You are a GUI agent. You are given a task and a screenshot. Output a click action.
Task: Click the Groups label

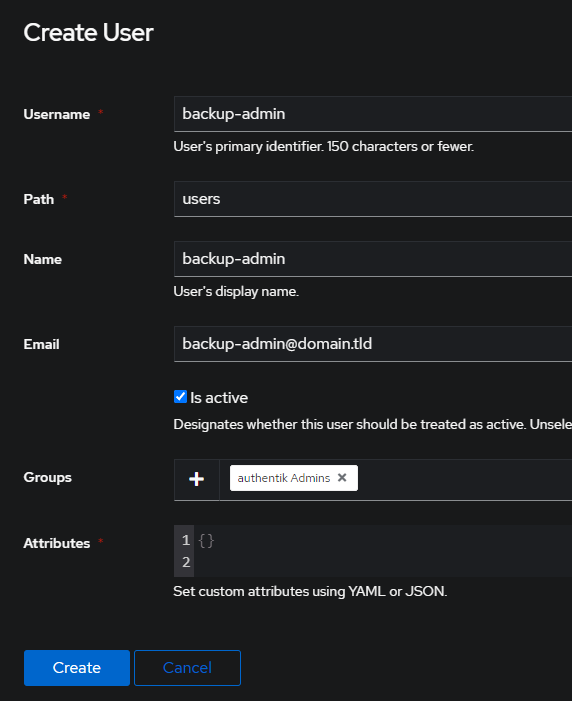(47, 477)
